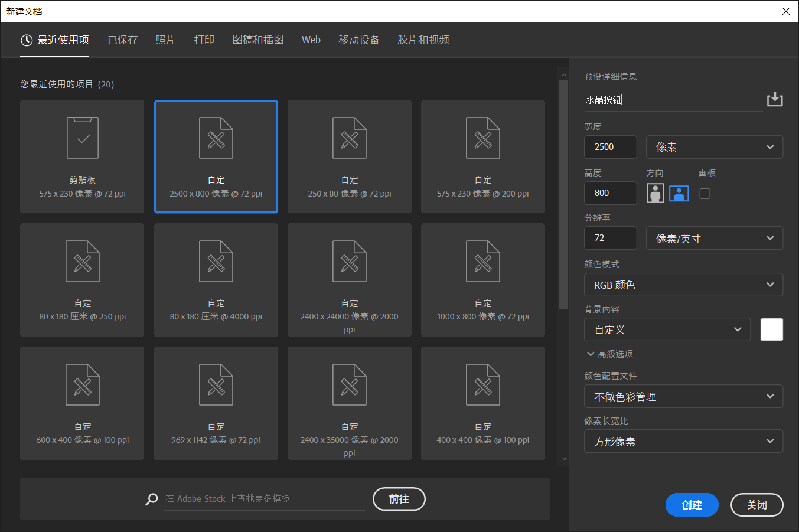Click the 前往 button
Screen dimensions: 799x532
coord(399,499)
